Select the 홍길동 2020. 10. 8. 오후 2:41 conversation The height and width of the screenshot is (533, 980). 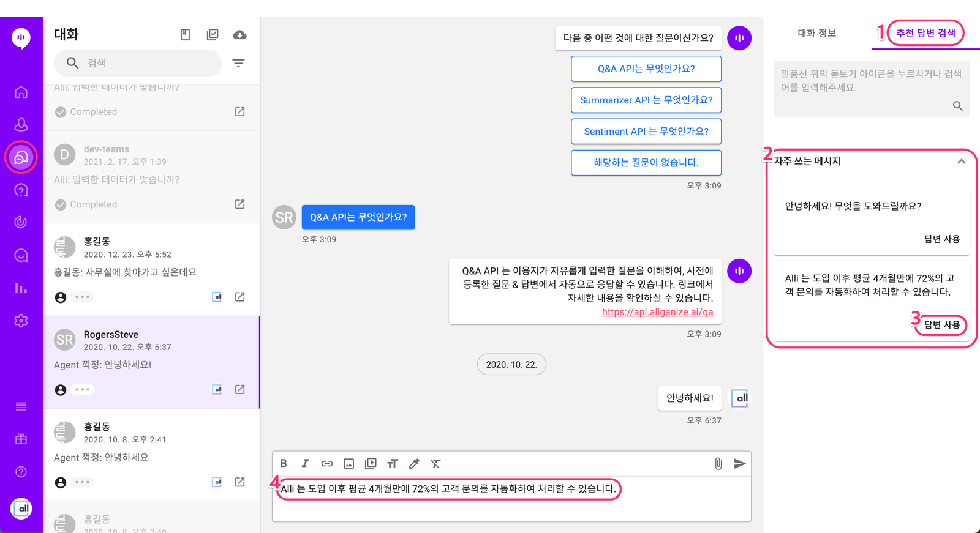tap(151, 455)
